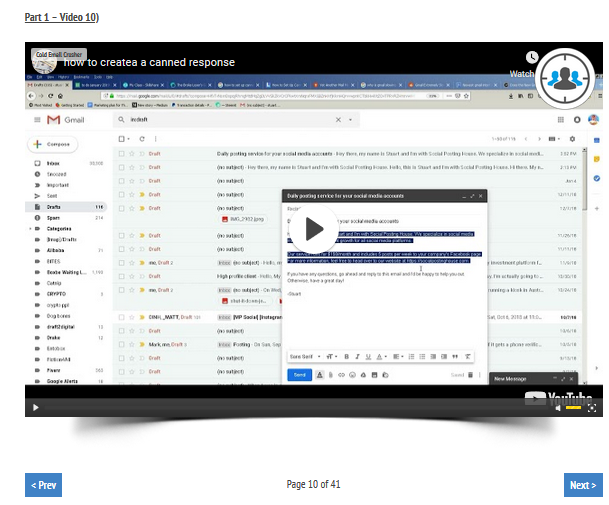Mute the video with the speaker icon
This screenshot has height=505, width=609.
[558, 408]
